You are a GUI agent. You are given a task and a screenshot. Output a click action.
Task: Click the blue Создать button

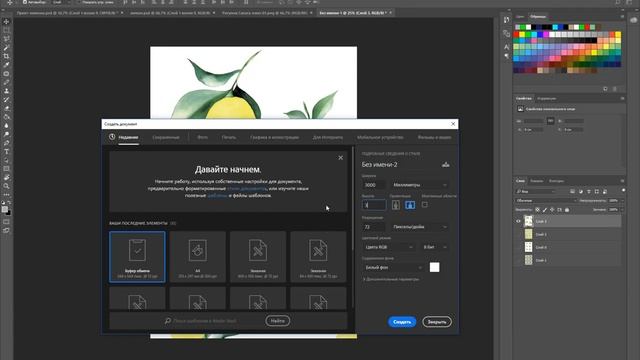[x=402, y=322]
